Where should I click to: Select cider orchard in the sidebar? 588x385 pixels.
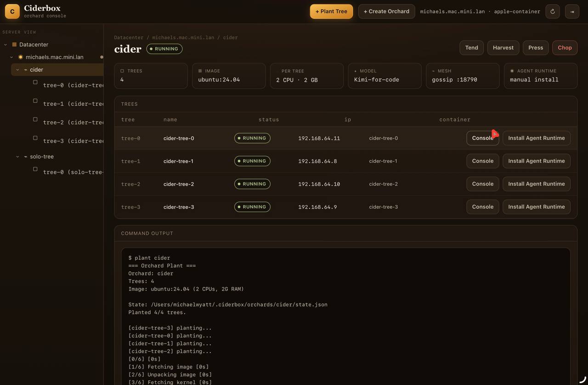36,70
